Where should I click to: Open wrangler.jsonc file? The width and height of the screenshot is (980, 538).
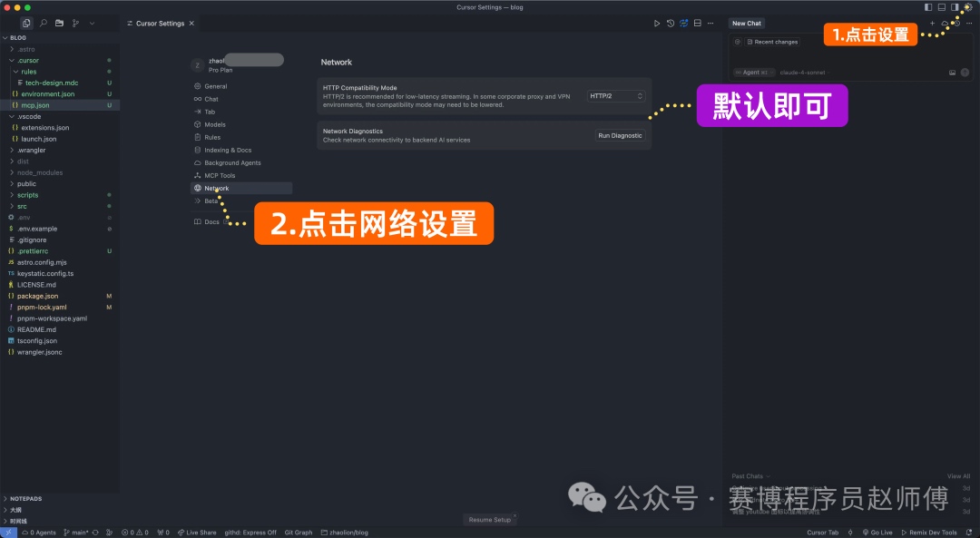pos(60,352)
